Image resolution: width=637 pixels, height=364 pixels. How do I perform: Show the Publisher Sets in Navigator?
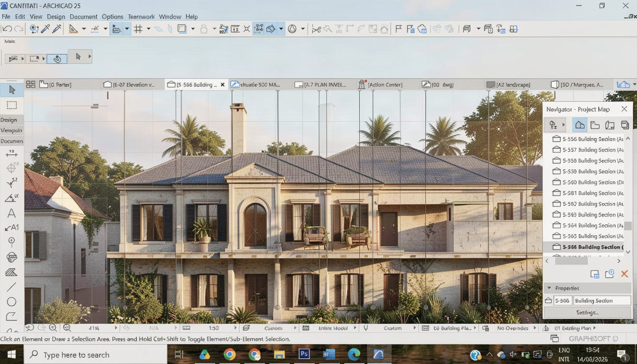(x=625, y=125)
